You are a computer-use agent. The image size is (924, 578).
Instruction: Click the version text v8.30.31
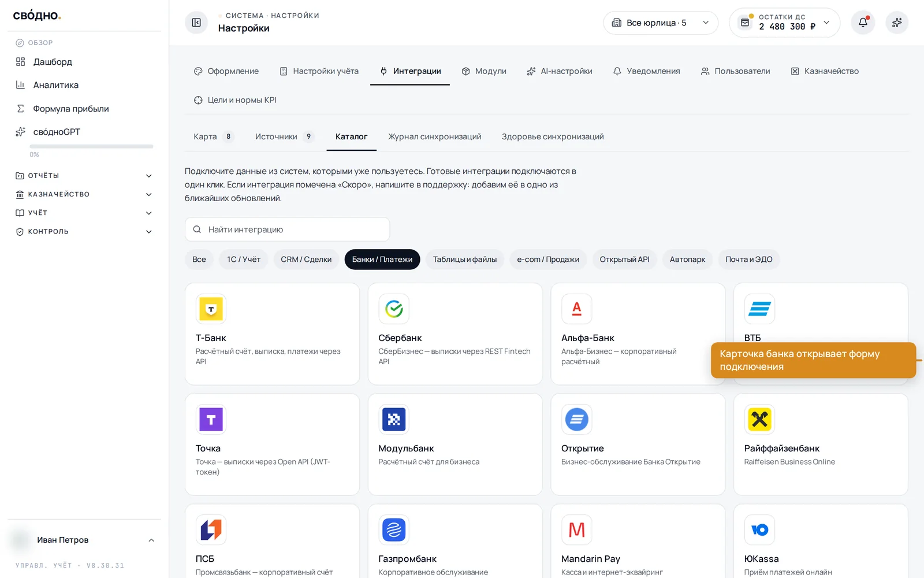tap(106, 565)
